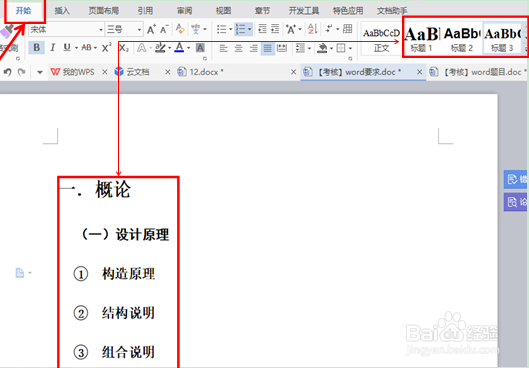This screenshot has width=529, height=368.
Task: Click the outlined text effects A icon
Action: point(141,48)
